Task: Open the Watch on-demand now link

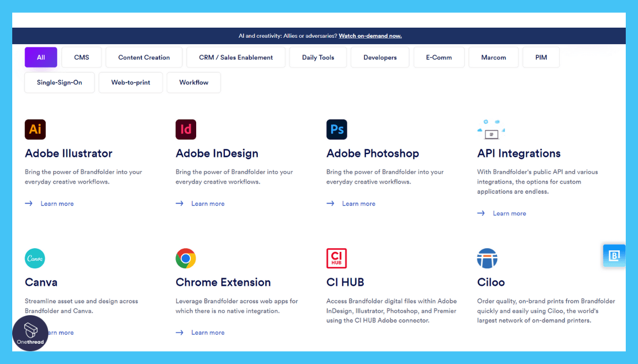Action: click(x=370, y=36)
